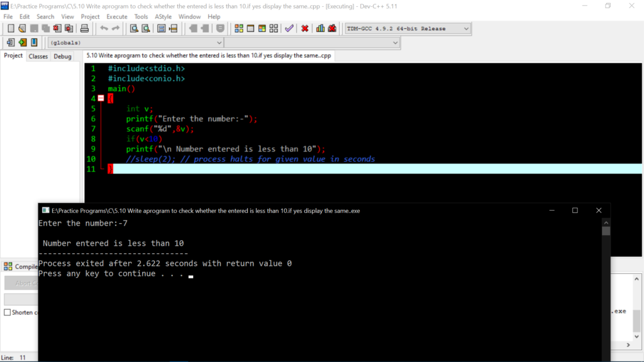This screenshot has height=362, width=644.
Task: Click the Syntax Check checkmark icon
Action: click(x=289, y=28)
